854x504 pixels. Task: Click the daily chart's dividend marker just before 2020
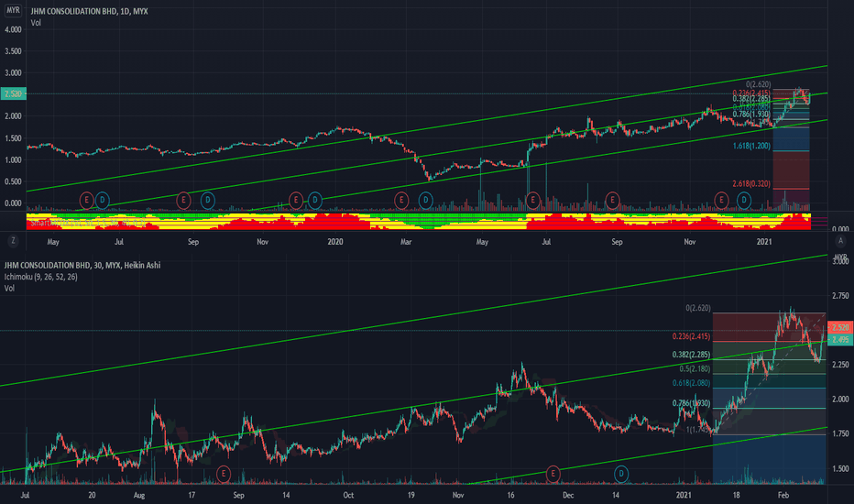pyautogui.click(x=315, y=201)
